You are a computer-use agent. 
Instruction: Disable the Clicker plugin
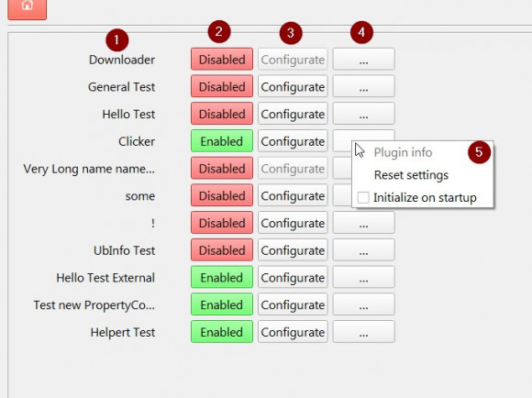[222, 141]
